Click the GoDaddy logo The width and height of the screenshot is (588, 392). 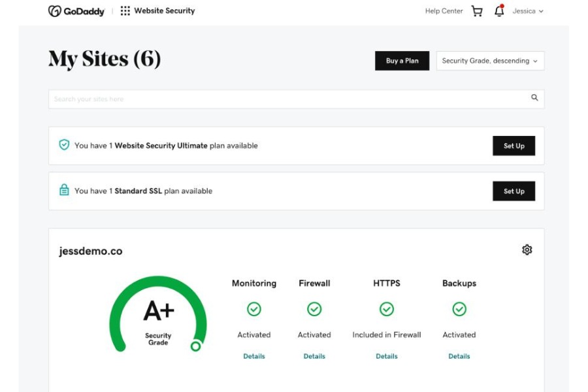point(76,11)
